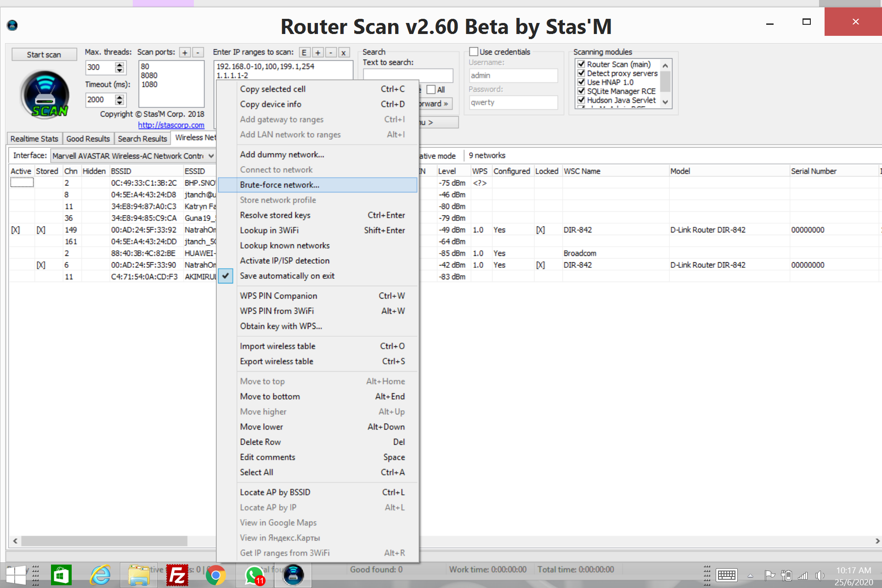Click the Password qwerty field

513,102
